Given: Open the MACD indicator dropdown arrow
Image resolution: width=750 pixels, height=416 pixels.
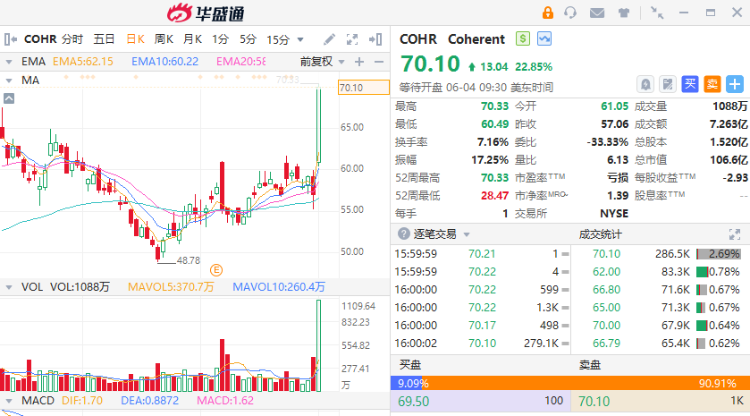Looking at the screenshot, I should pos(9,401).
